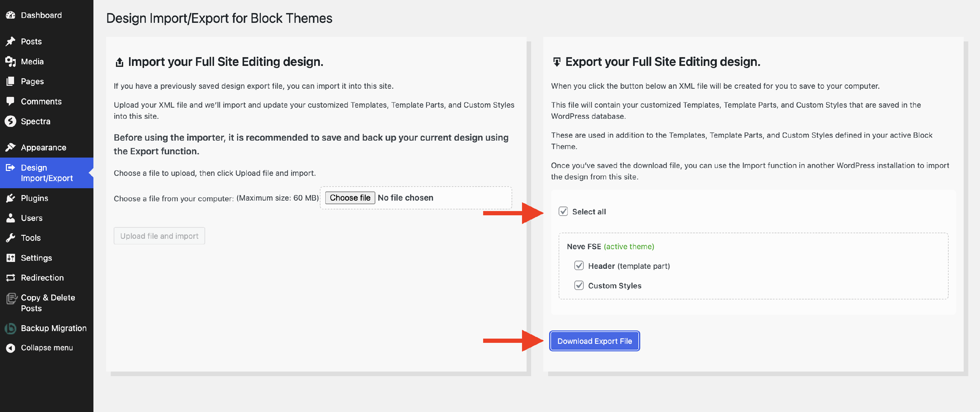Click the Tools wrench icon
Screen dimensions: 980x412
tap(10, 238)
